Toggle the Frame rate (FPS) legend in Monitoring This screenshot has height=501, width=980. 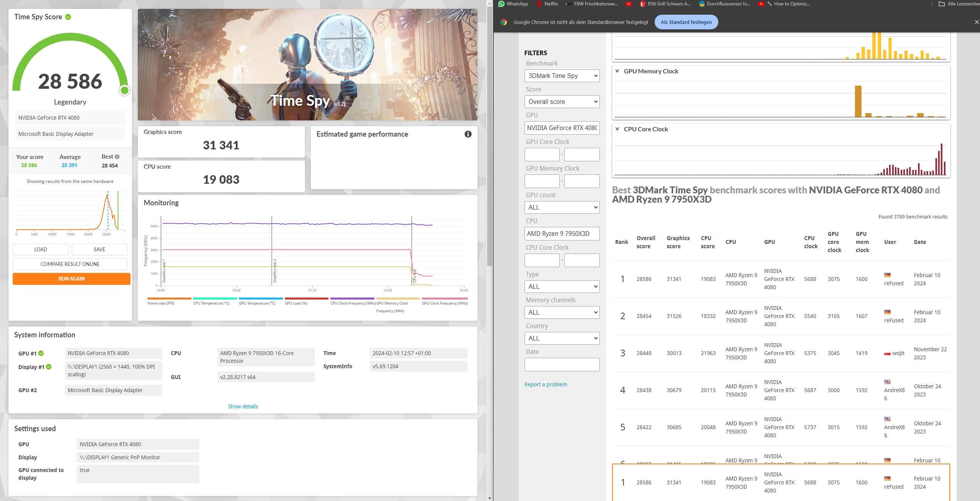tap(169, 301)
